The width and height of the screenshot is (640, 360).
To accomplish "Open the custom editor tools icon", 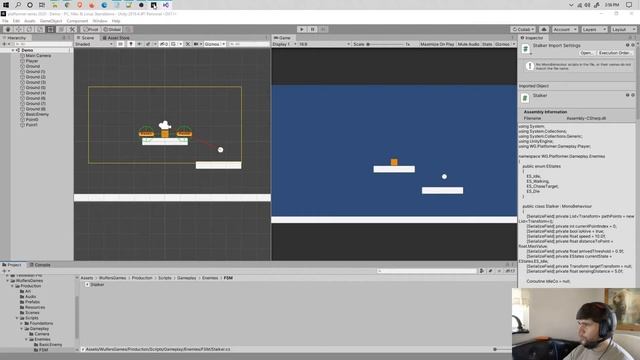I will click(72, 29).
